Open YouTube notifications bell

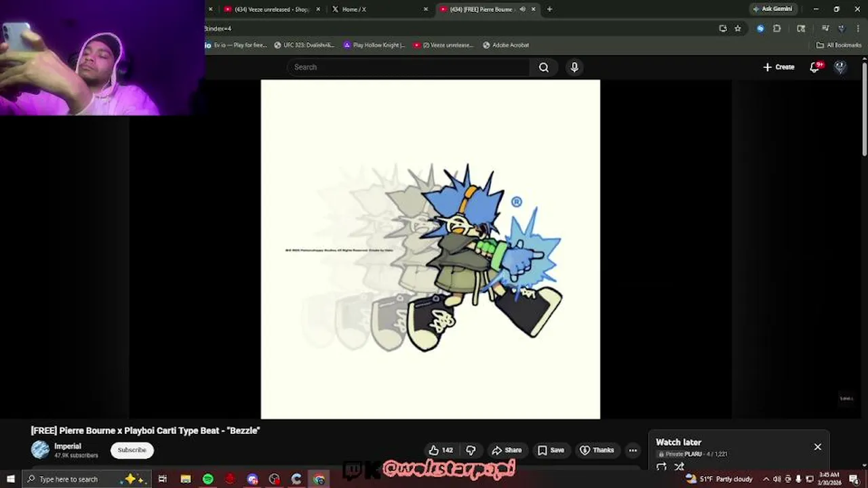coord(815,67)
